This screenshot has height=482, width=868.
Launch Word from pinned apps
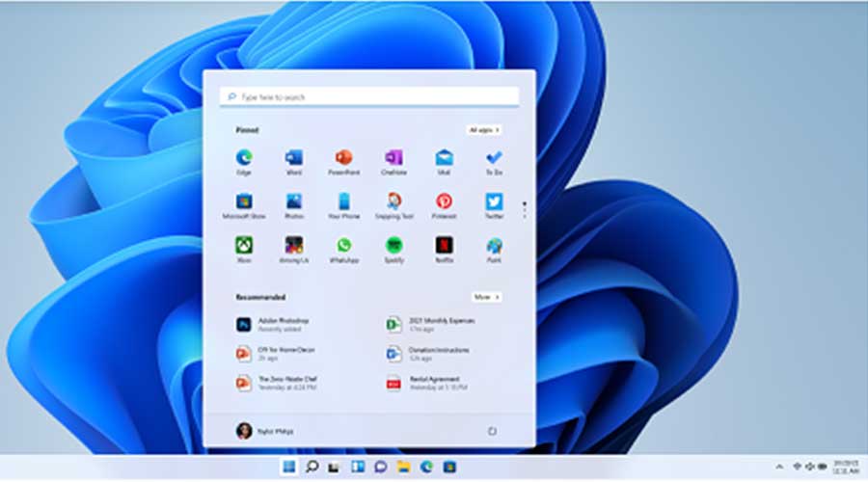pos(294,162)
